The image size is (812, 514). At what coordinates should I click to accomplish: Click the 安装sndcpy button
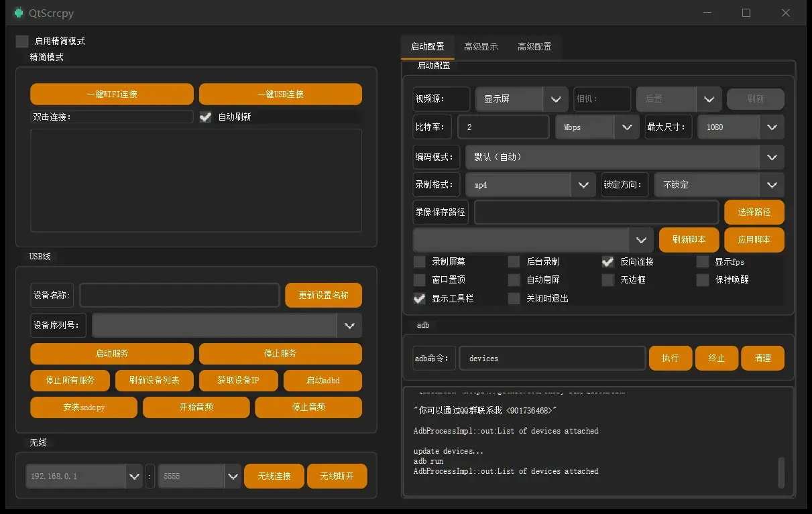(x=84, y=407)
